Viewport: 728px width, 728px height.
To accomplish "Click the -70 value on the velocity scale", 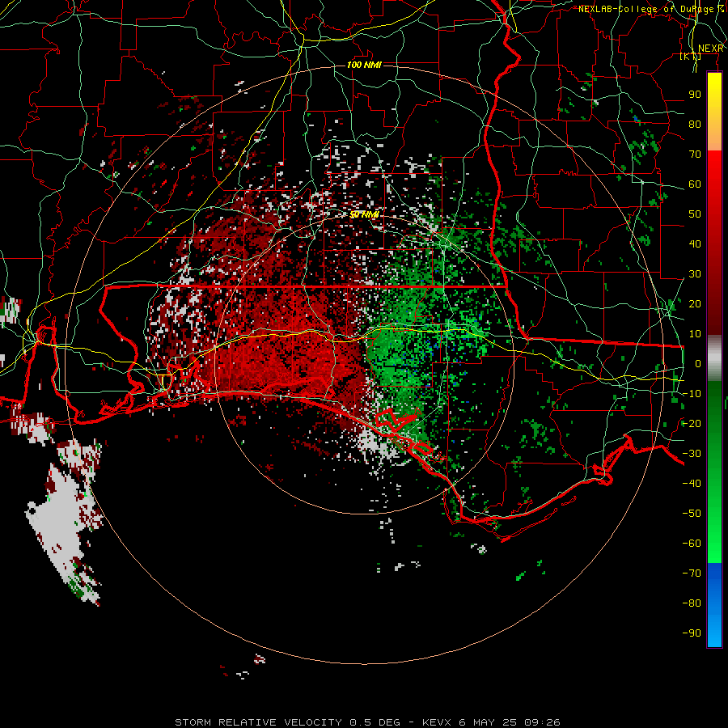I will [692, 574].
